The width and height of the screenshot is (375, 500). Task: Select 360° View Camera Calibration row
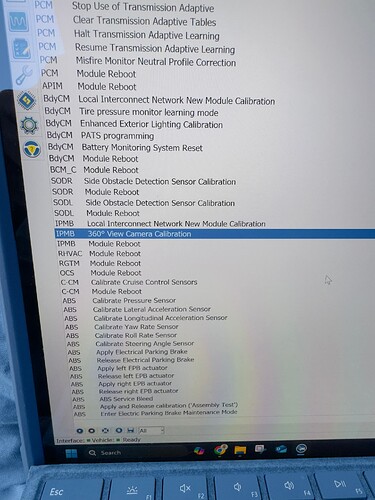click(215, 234)
